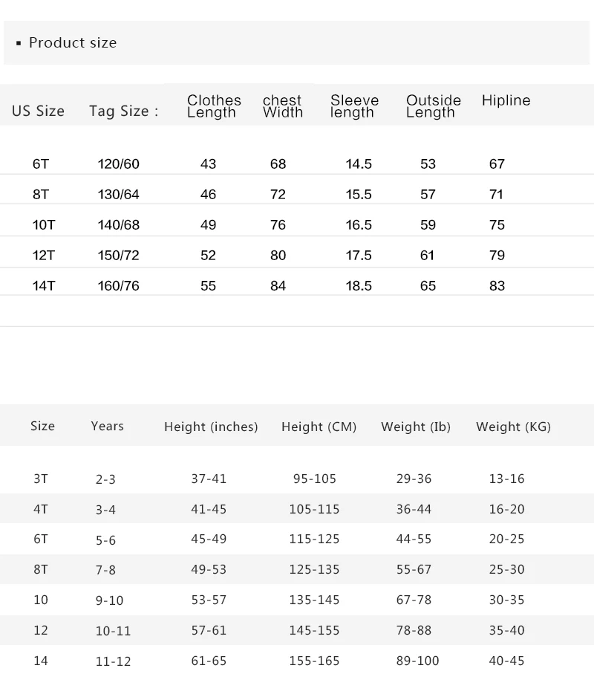The image size is (594, 700).
Task: Click years value '9-10'
Action: (109, 600)
